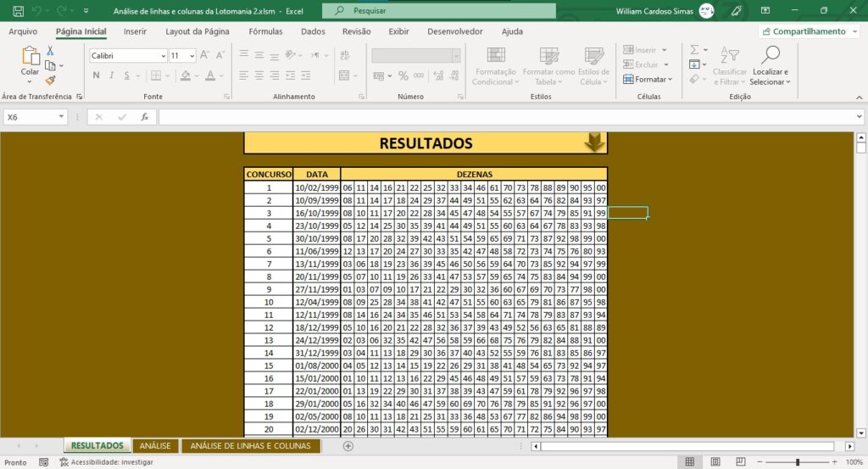
Task: Switch to Page Layout view icon
Action: (715, 462)
